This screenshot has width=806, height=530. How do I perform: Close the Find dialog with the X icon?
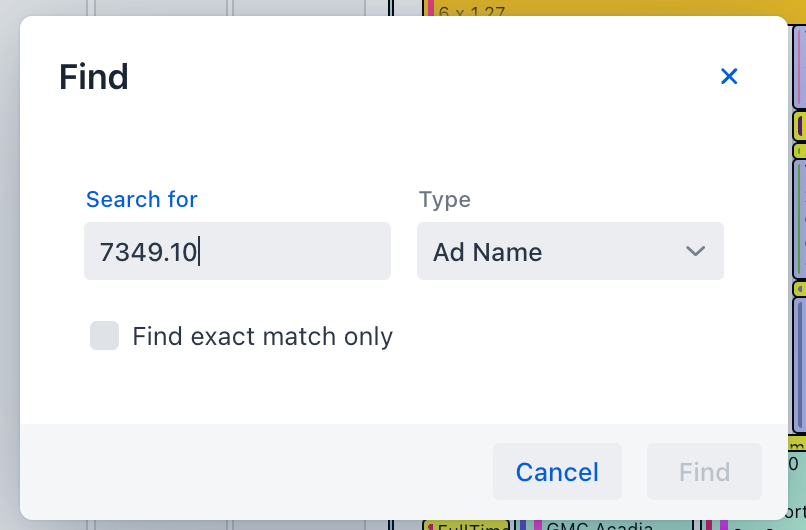click(729, 76)
